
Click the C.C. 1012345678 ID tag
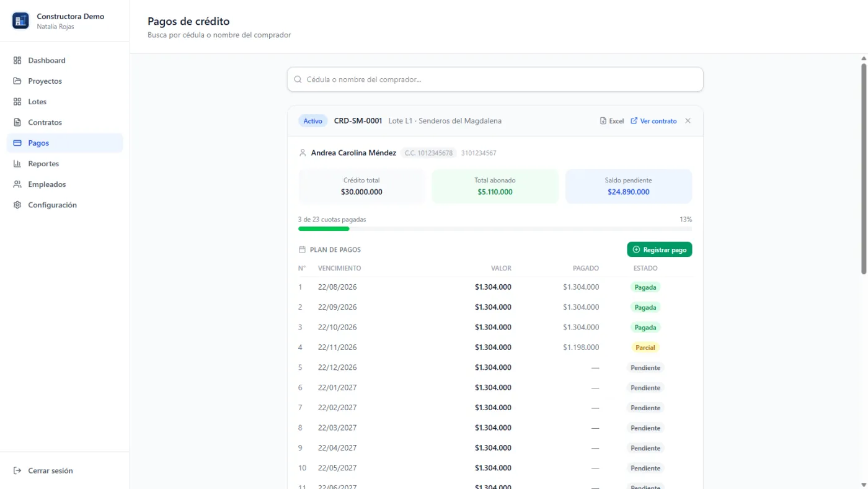(x=428, y=153)
